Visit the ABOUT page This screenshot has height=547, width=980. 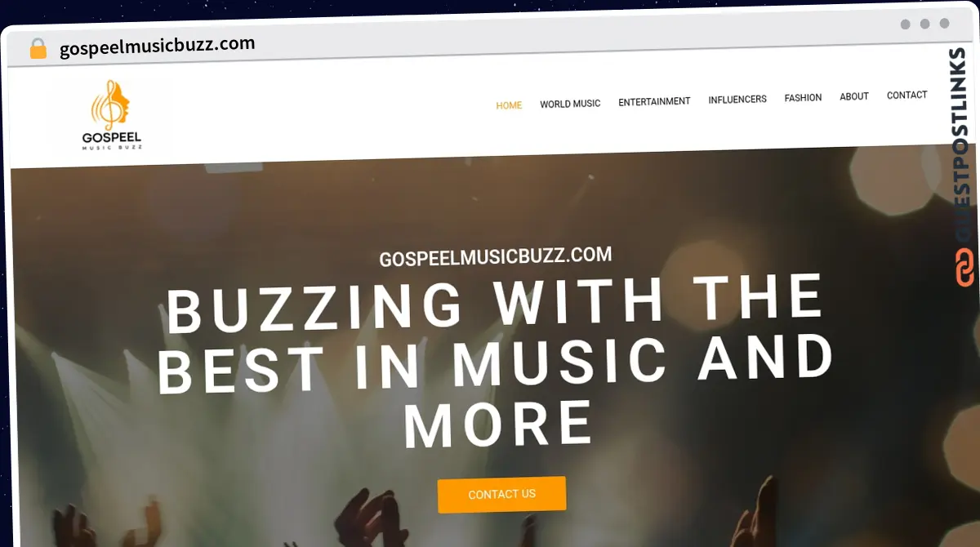pyautogui.click(x=854, y=96)
